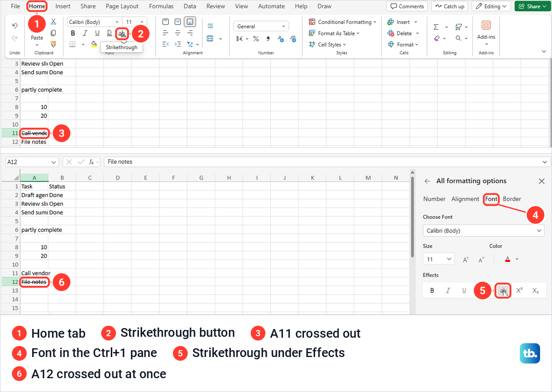Open the Borders dropdown arrow
The height and width of the screenshot is (392, 552).
tap(83, 45)
